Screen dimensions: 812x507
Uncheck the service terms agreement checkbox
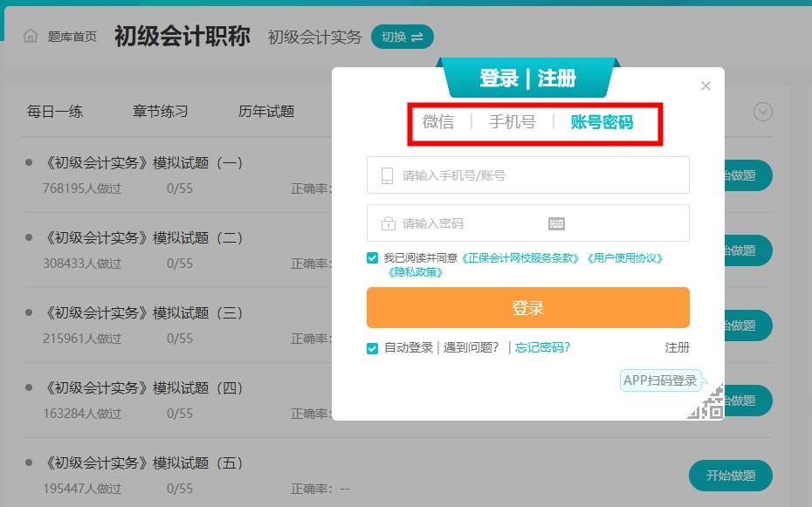pyautogui.click(x=373, y=258)
